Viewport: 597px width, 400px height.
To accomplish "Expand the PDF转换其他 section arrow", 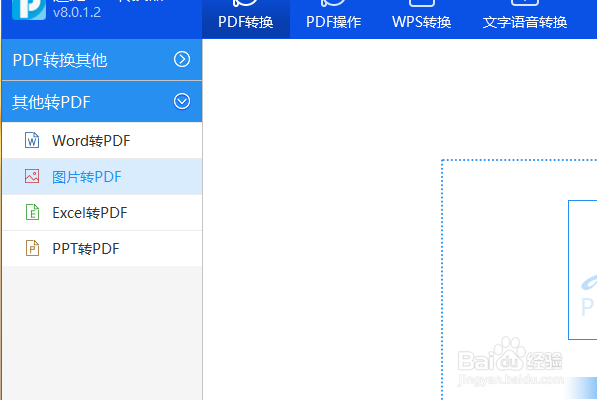I will pos(182,59).
